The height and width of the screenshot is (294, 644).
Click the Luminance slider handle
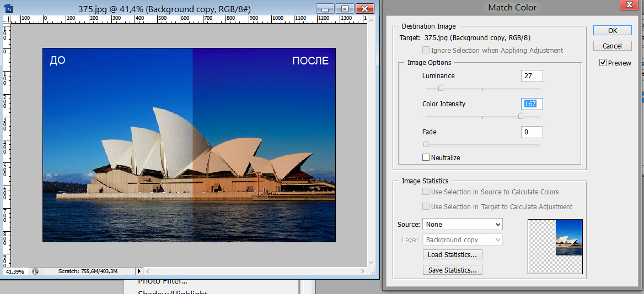pyautogui.click(x=441, y=88)
